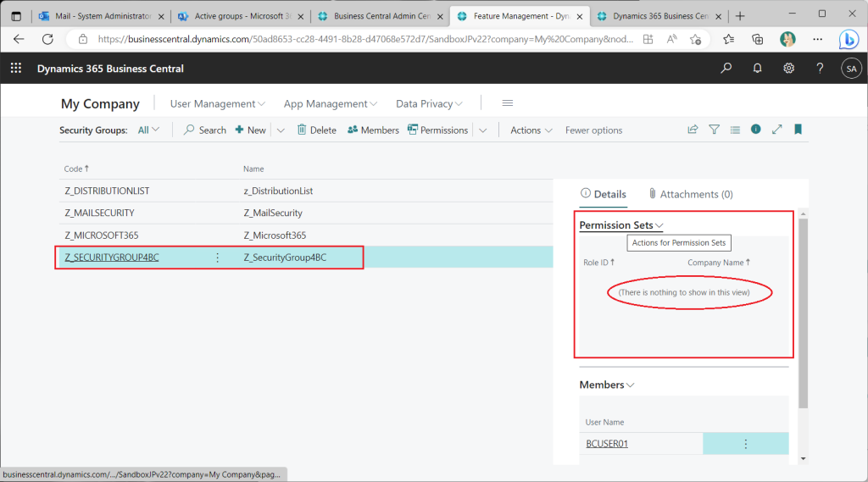Bookmark this page
Image resolution: width=868 pixels, height=482 pixels.
click(x=798, y=129)
